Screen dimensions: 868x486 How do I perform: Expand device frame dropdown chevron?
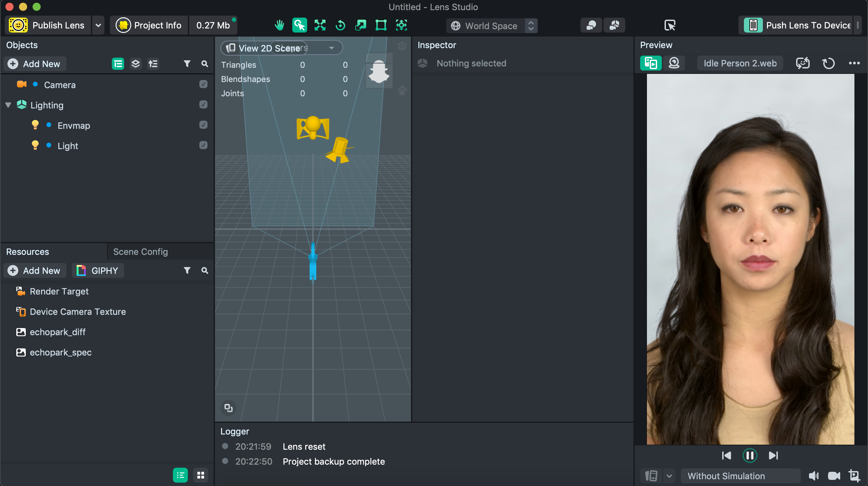pos(669,476)
